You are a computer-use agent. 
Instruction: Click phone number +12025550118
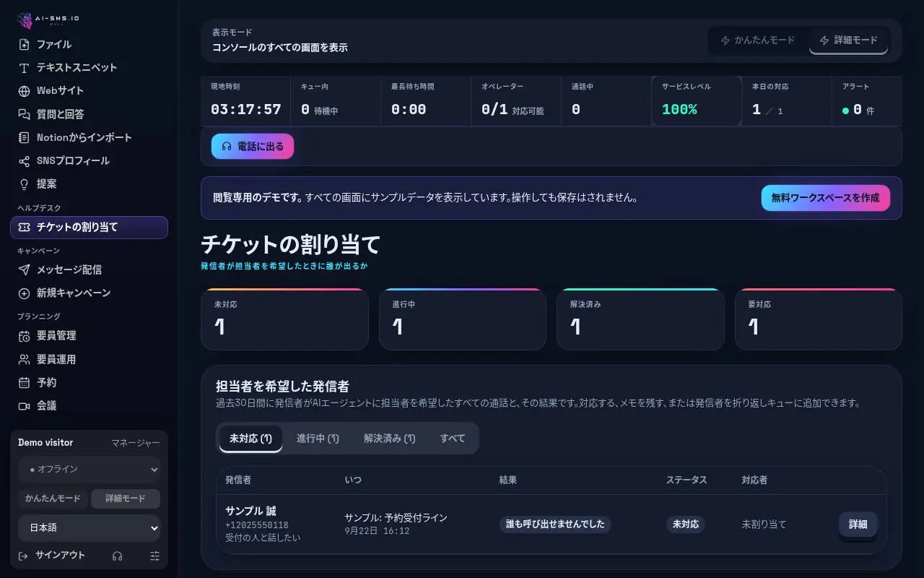257,525
